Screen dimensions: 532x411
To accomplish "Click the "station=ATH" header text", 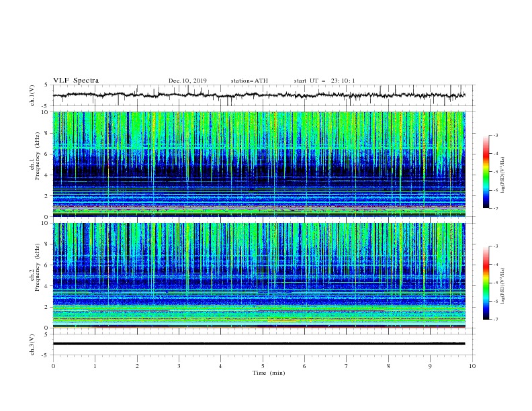I will pyautogui.click(x=249, y=81).
